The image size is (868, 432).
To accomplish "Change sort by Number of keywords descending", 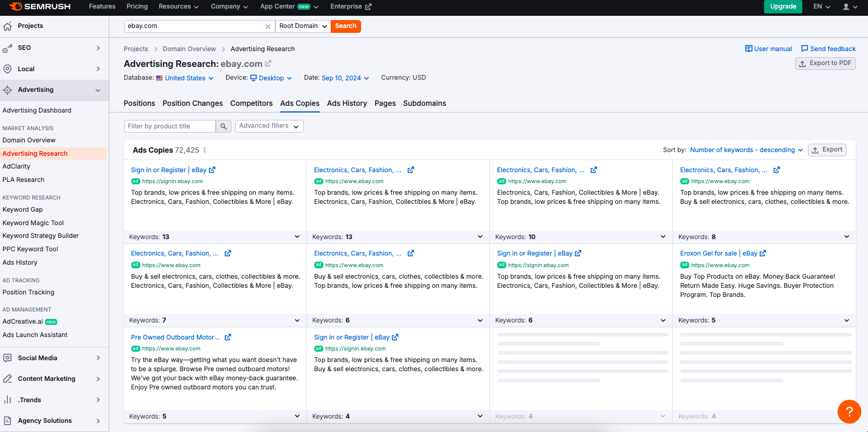I will click(746, 150).
